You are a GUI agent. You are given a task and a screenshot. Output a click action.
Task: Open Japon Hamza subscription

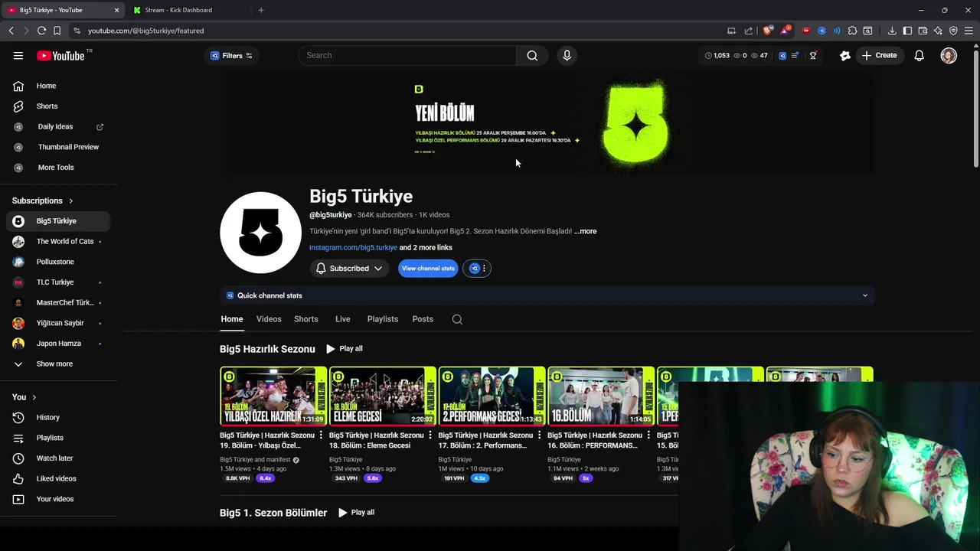pyautogui.click(x=58, y=344)
